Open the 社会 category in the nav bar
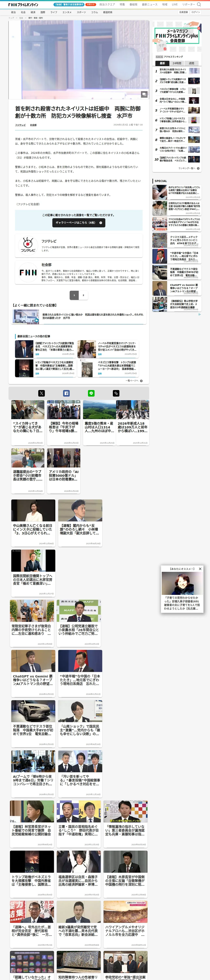 (23, 12)
